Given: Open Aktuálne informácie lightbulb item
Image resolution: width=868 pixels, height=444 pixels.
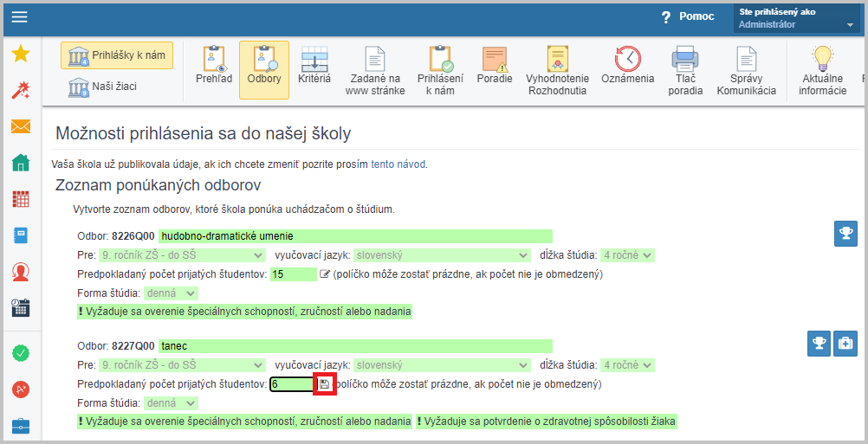Looking at the screenshot, I should (x=823, y=69).
